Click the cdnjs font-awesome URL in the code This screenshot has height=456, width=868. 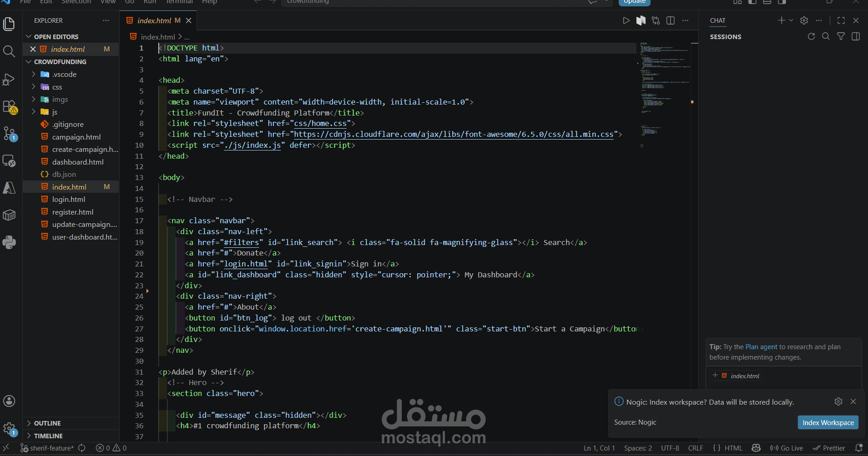[454, 135]
